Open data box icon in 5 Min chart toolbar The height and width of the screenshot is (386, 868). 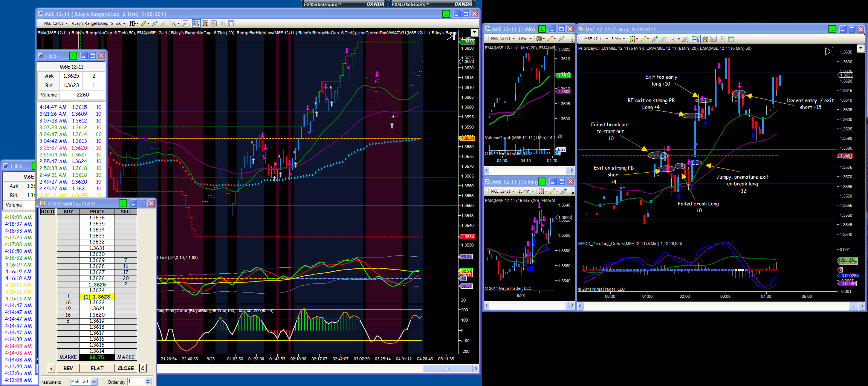coord(731,39)
